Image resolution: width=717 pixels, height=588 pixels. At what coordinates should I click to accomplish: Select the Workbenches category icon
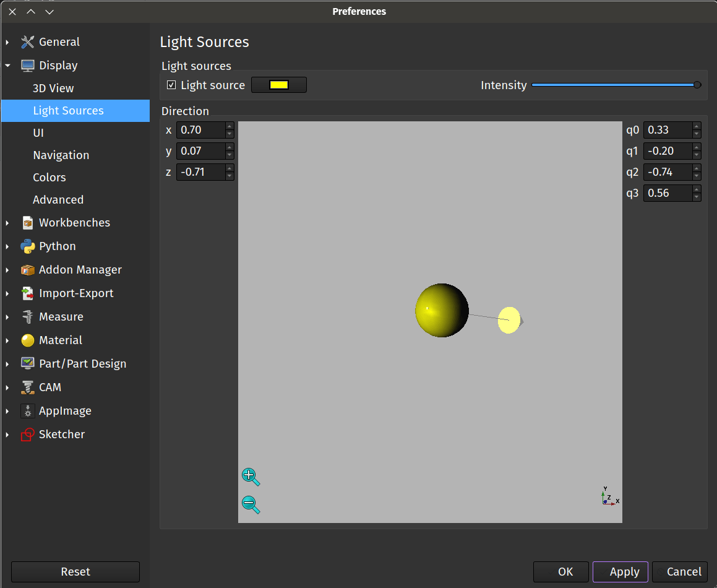tap(27, 223)
